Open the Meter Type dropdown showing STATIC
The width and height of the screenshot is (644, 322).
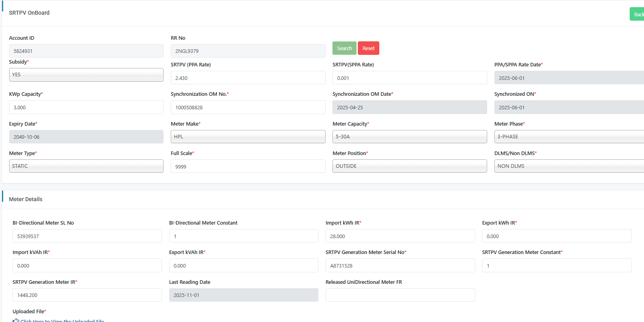click(86, 166)
